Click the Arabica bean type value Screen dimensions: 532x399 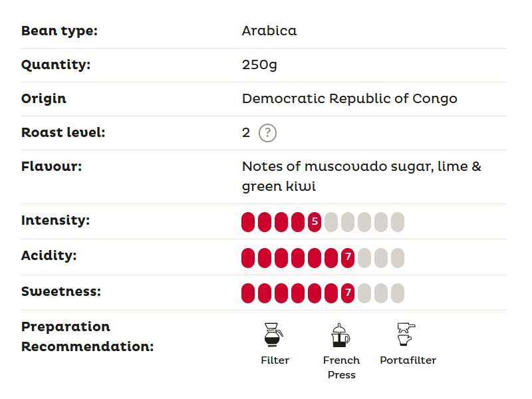click(x=269, y=31)
